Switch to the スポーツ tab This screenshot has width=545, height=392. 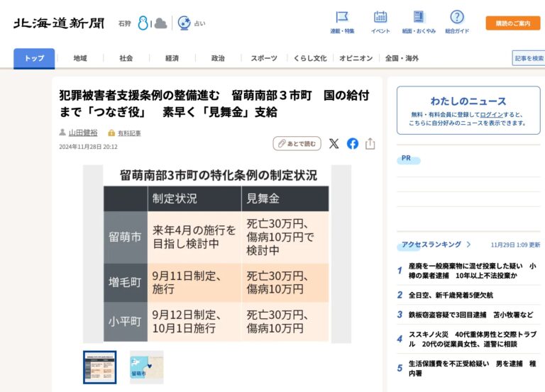264,58
